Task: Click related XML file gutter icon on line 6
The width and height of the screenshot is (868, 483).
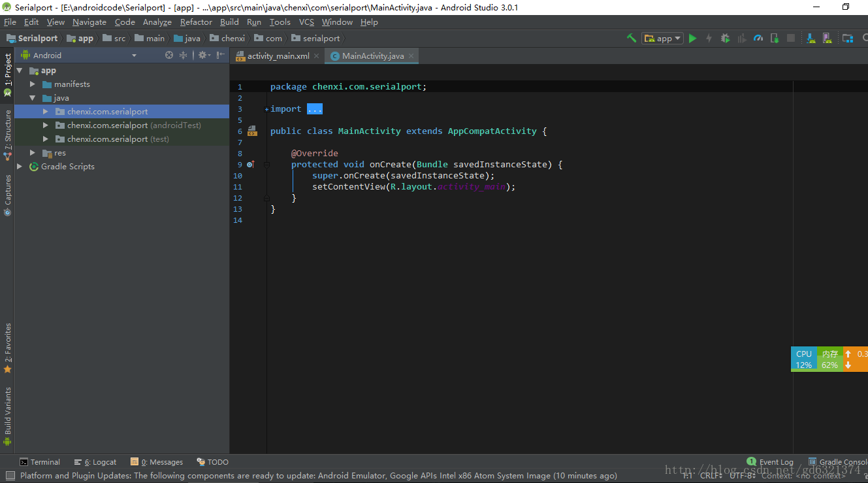Action: [252, 131]
